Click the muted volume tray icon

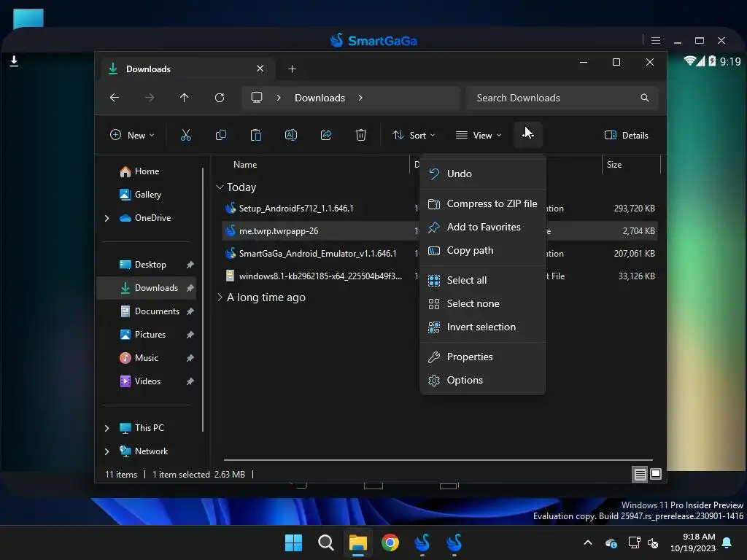click(653, 542)
